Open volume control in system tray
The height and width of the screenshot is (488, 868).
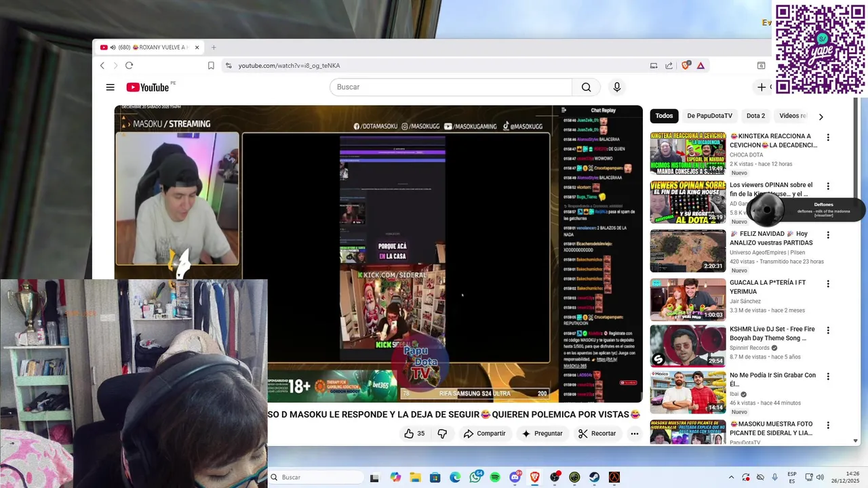(819, 477)
